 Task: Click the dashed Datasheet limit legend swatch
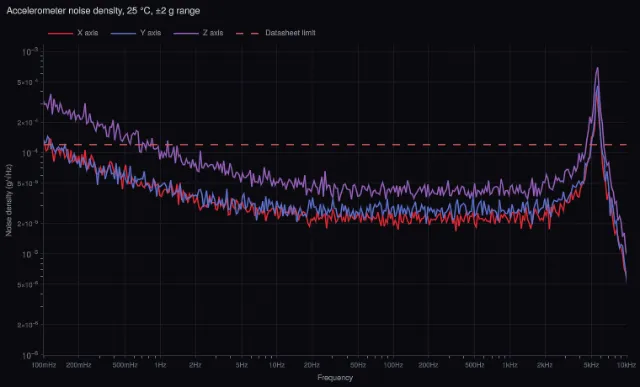pyautogui.click(x=248, y=33)
